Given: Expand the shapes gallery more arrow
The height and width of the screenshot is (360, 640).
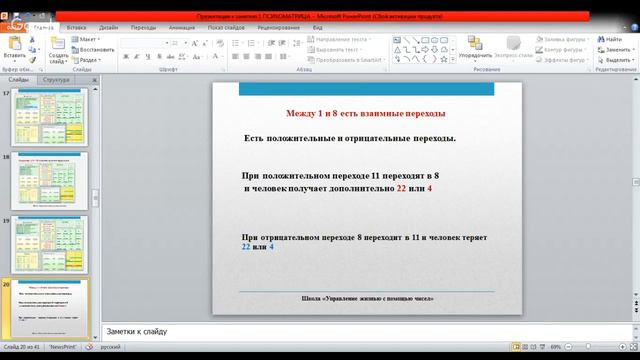Looking at the screenshot, I should (x=452, y=60).
